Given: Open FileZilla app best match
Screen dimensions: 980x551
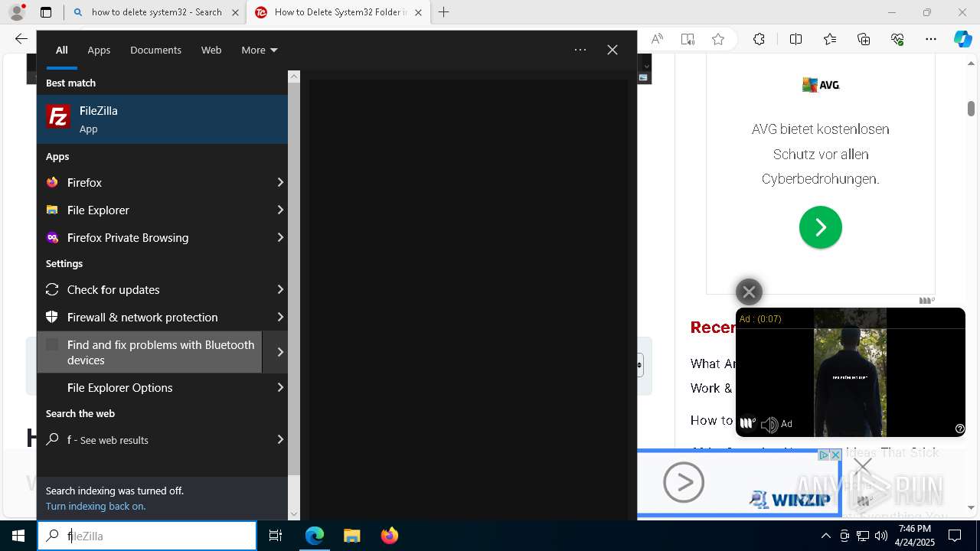Looking at the screenshot, I should tap(162, 119).
